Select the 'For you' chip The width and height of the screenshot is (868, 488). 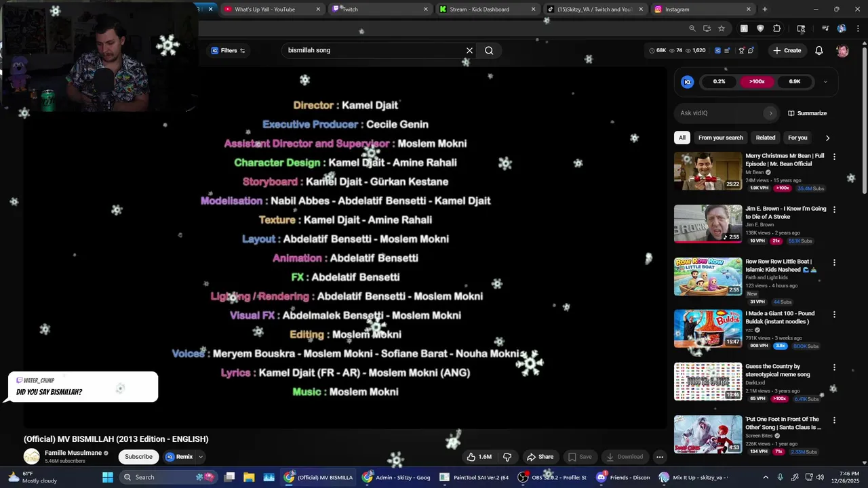click(797, 138)
